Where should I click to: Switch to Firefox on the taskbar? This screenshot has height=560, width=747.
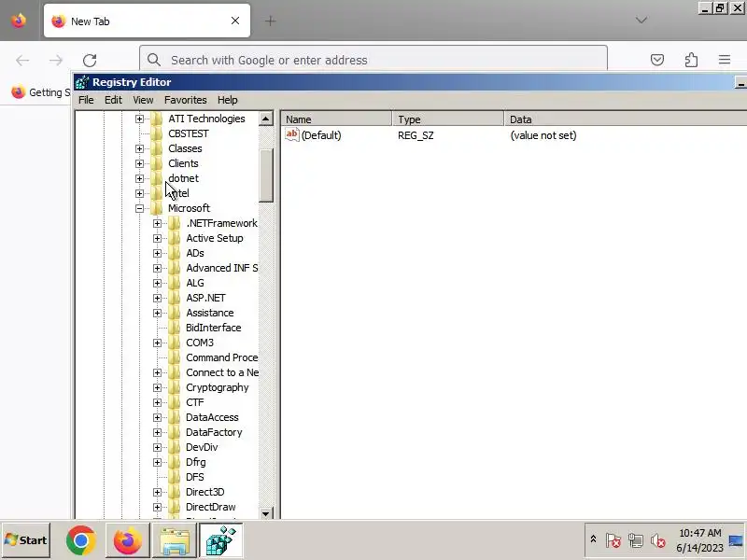point(128,540)
